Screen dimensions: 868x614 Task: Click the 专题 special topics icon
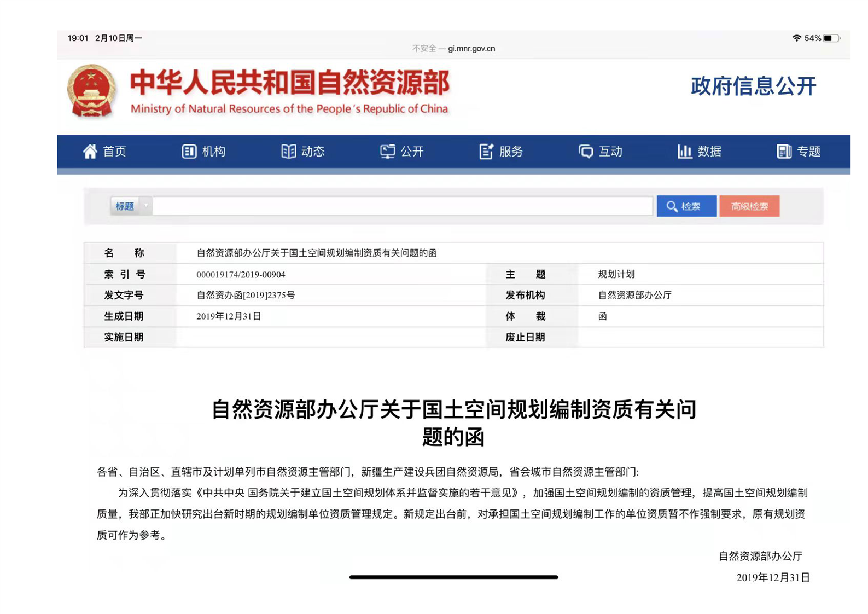point(784,152)
